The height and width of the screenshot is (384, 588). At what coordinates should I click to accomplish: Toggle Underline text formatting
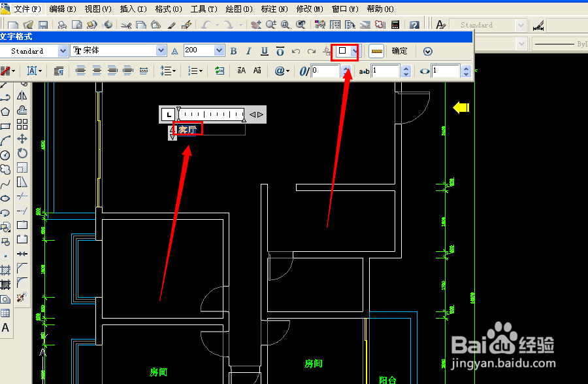pyautogui.click(x=265, y=51)
